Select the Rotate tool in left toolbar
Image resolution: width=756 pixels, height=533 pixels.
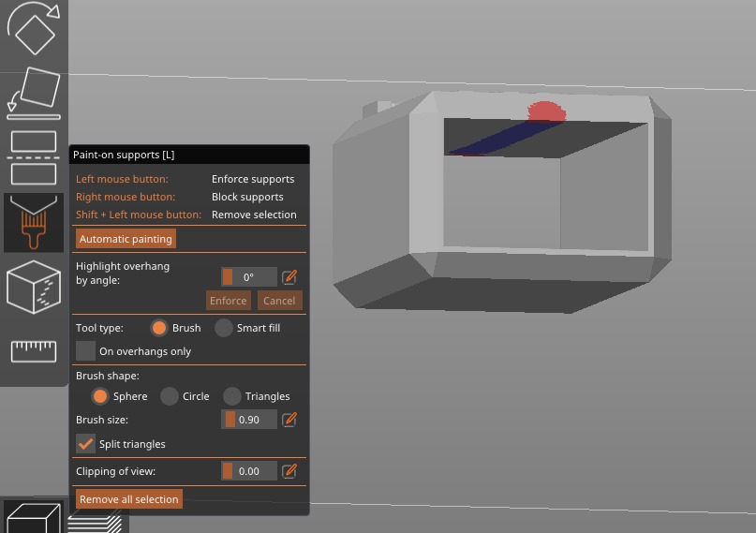tap(34, 28)
